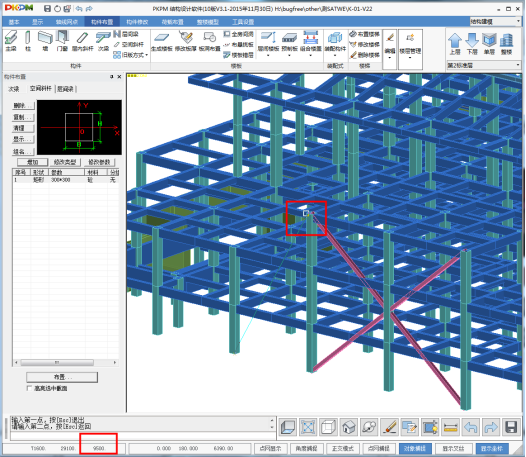Click the 修改类型 button
The height and width of the screenshot is (457, 526).
[x=65, y=162]
